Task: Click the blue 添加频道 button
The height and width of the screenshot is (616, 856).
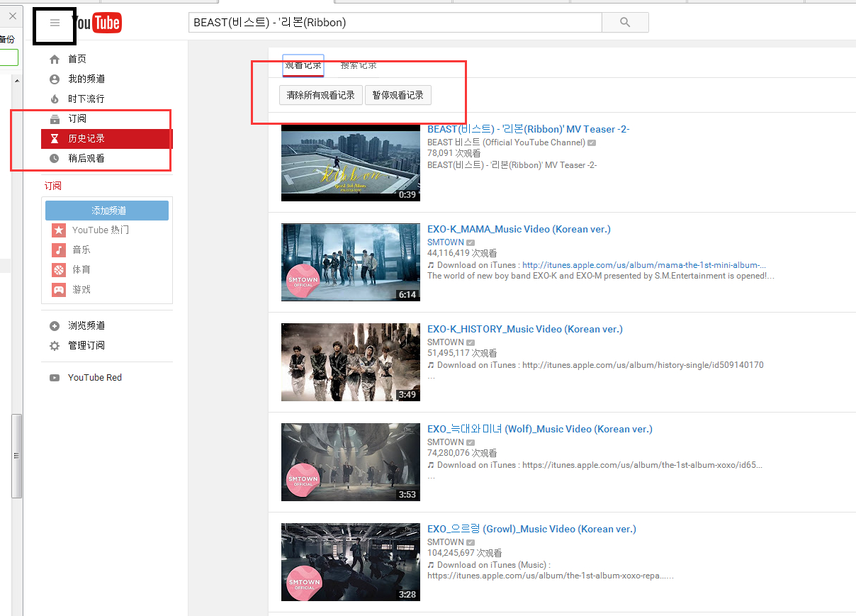Action: [x=107, y=211]
